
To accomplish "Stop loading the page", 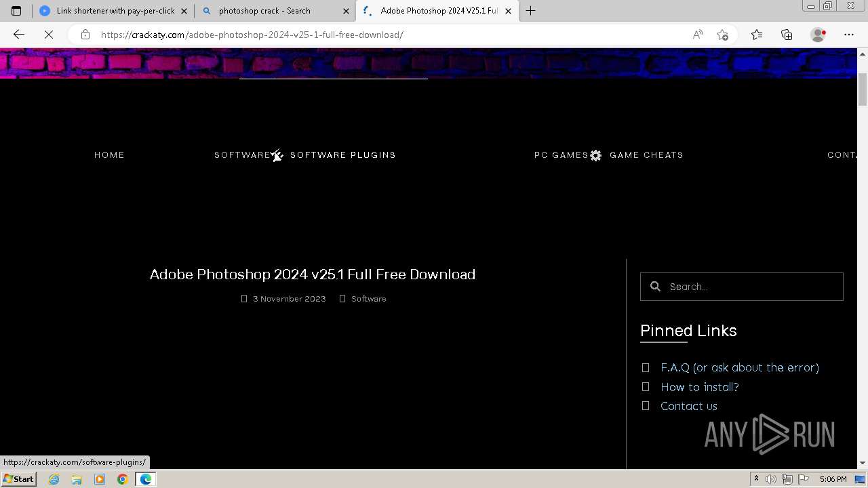I will tap(49, 35).
